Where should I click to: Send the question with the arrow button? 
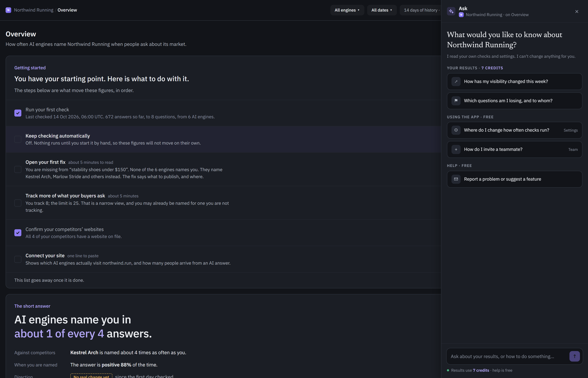click(x=575, y=356)
